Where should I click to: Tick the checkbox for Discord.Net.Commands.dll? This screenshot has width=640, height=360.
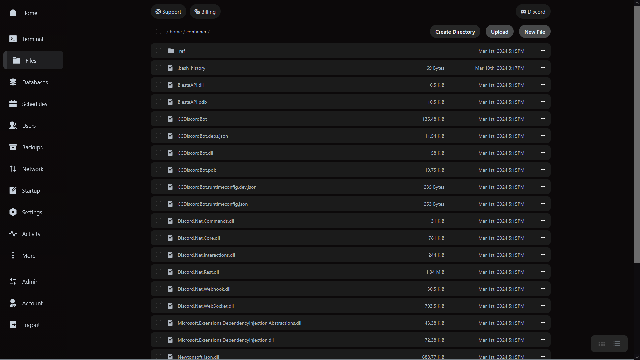[x=158, y=221]
